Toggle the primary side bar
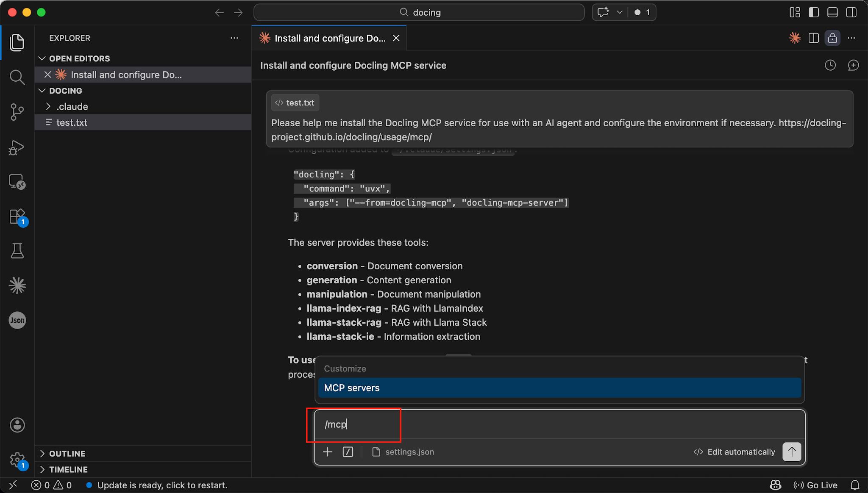Screen dimensions: 868x493 pyautogui.click(x=813, y=12)
